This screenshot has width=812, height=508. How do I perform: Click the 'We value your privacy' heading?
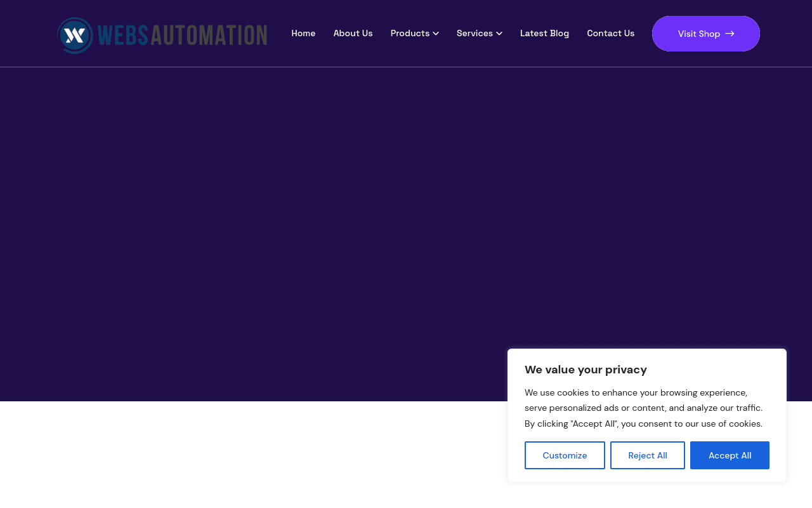586,370
